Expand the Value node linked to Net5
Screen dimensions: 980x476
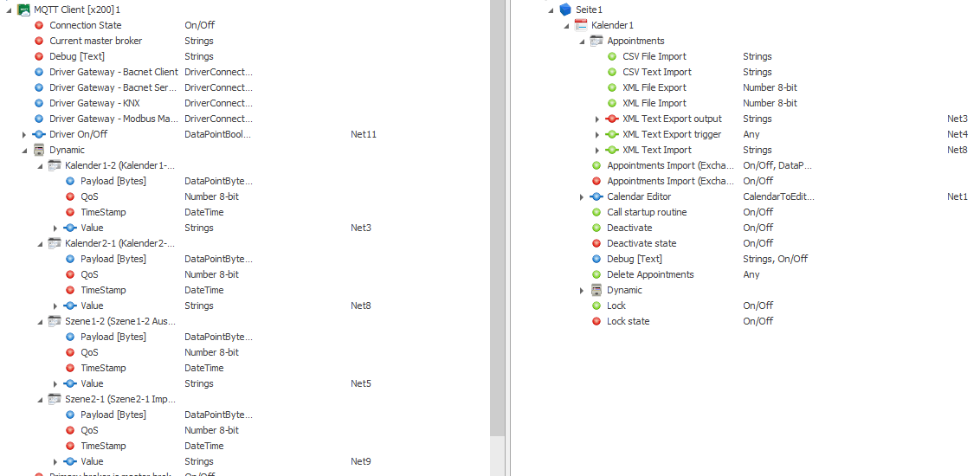pyautogui.click(x=55, y=383)
